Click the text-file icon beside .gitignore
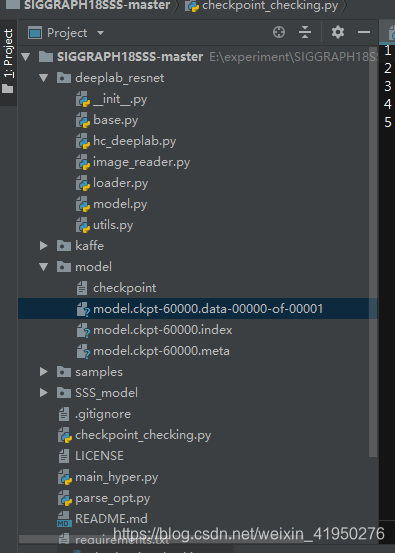This screenshot has height=553, width=395. [64, 414]
